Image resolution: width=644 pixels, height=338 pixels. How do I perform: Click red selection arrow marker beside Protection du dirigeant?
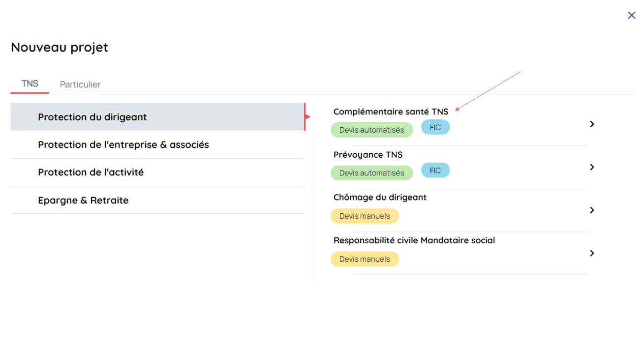point(307,117)
